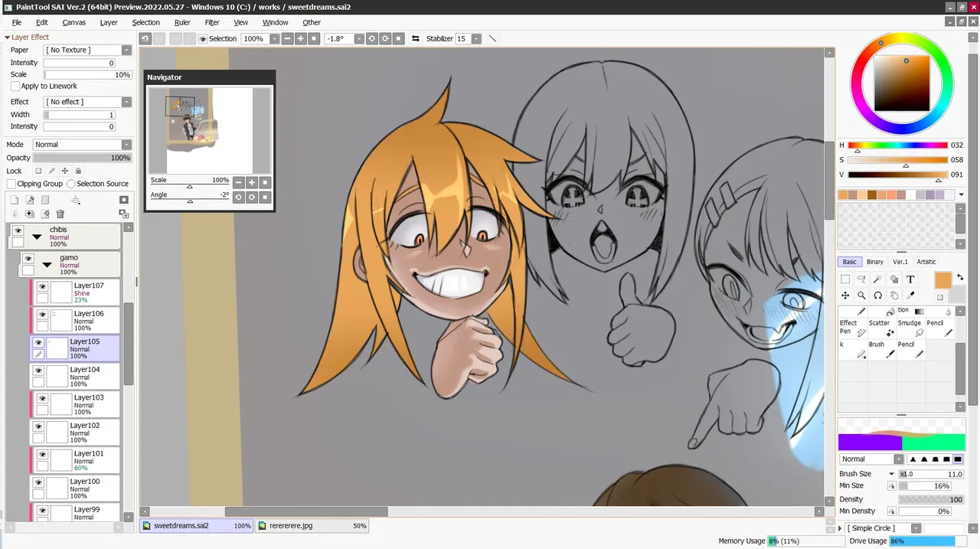
Task: Select the Text tool
Action: [910, 279]
